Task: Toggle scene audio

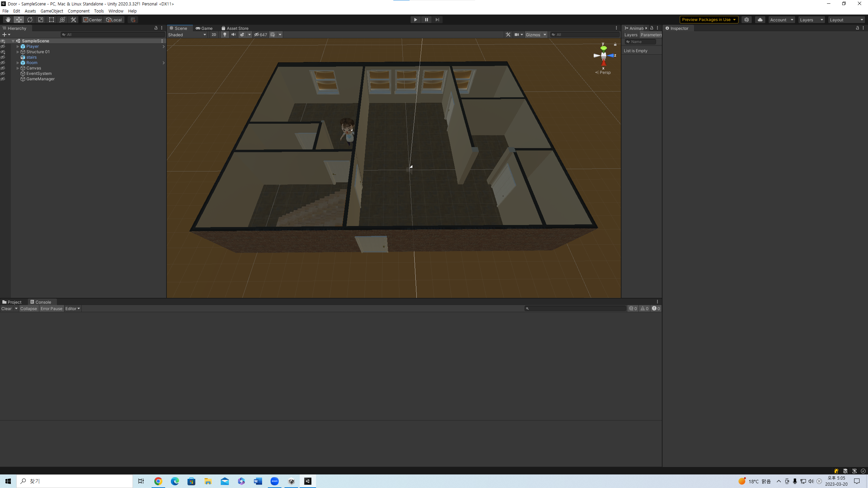Action: [x=233, y=35]
